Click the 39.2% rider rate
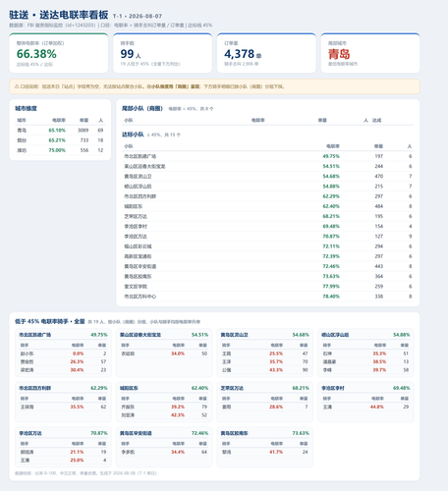This screenshot has height=491, width=448. click(178, 407)
